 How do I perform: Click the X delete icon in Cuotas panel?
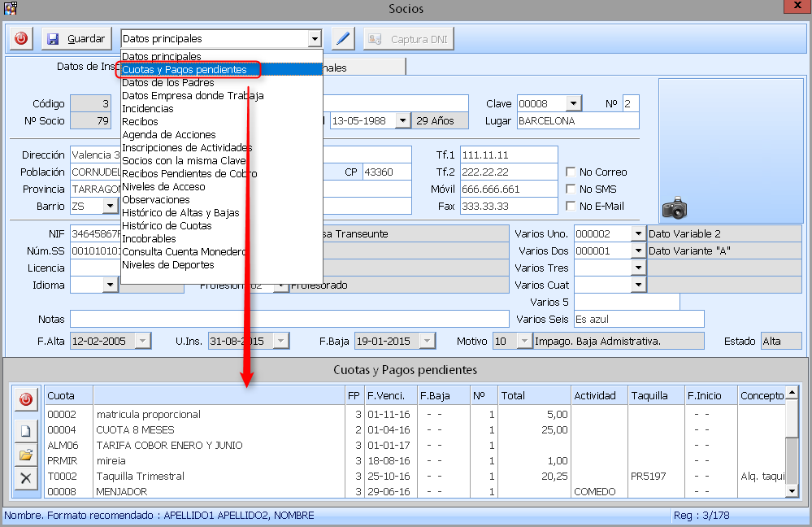pyautogui.click(x=26, y=477)
